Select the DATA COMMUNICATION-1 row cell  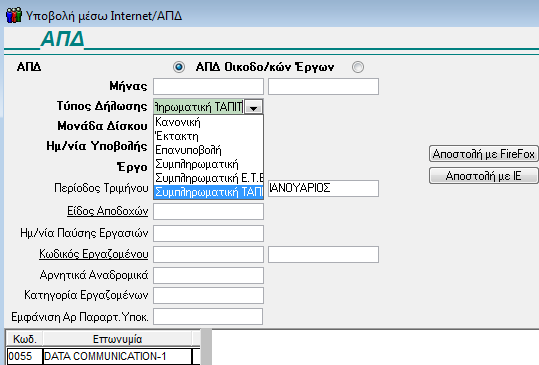click(x=117, y=356)
